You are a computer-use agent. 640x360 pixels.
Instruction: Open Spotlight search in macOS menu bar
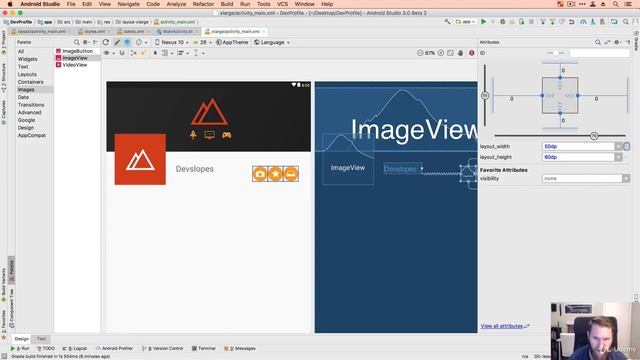pyautogui.click(x=616, y=4)
